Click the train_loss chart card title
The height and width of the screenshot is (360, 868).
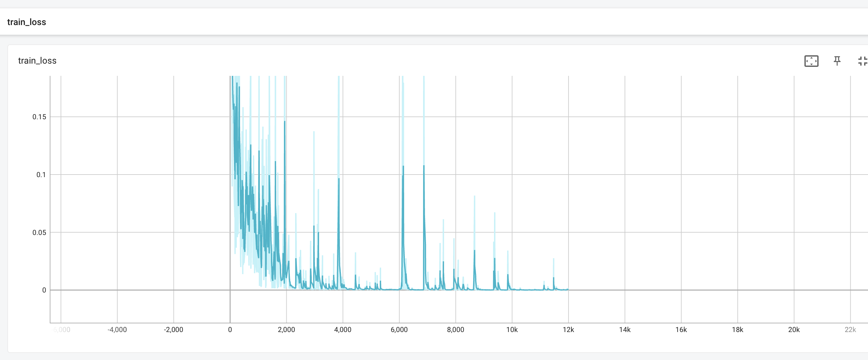pos(37,61)
